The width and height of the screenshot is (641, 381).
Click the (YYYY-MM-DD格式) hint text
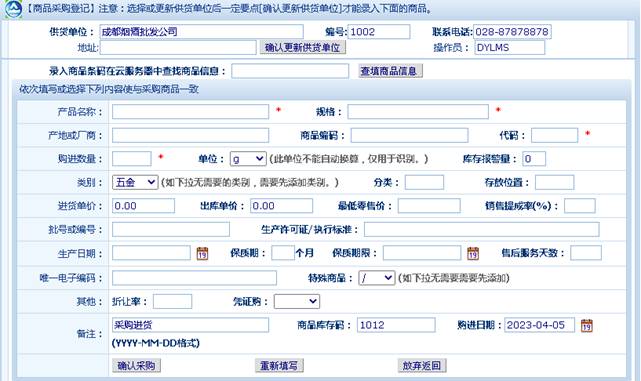pos(156,343)
